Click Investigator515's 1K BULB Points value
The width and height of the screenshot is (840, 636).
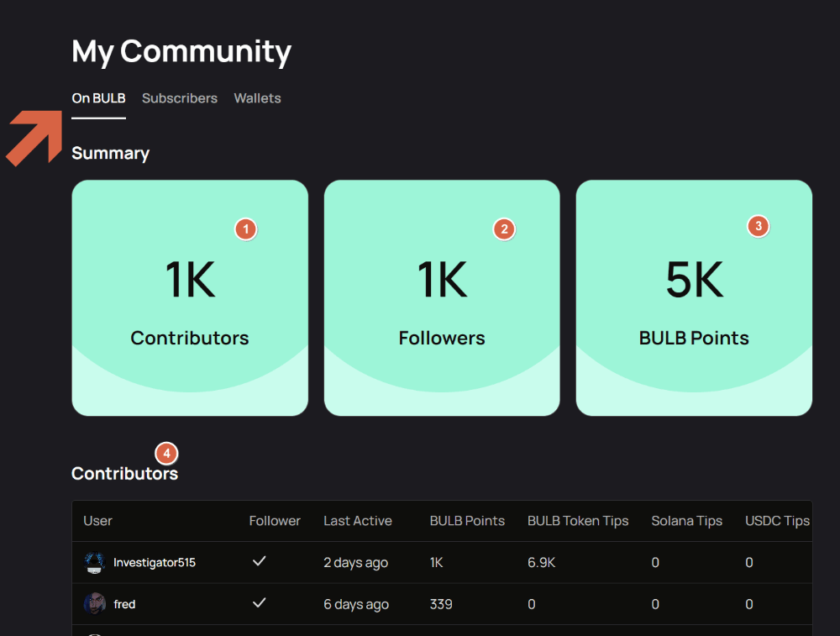point(436,563)
